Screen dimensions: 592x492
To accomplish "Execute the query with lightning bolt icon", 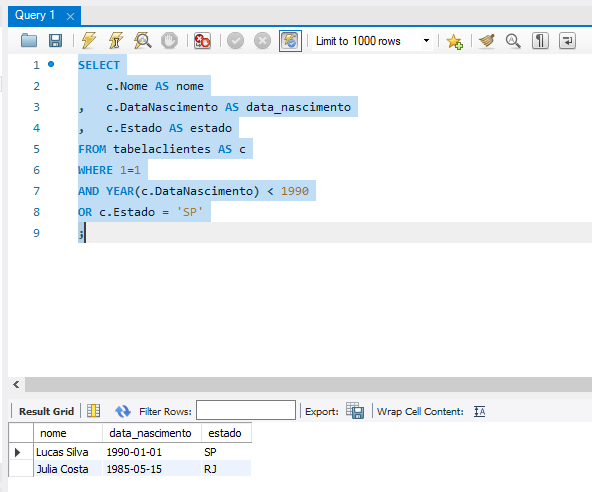I will click(x=89, y=40).
